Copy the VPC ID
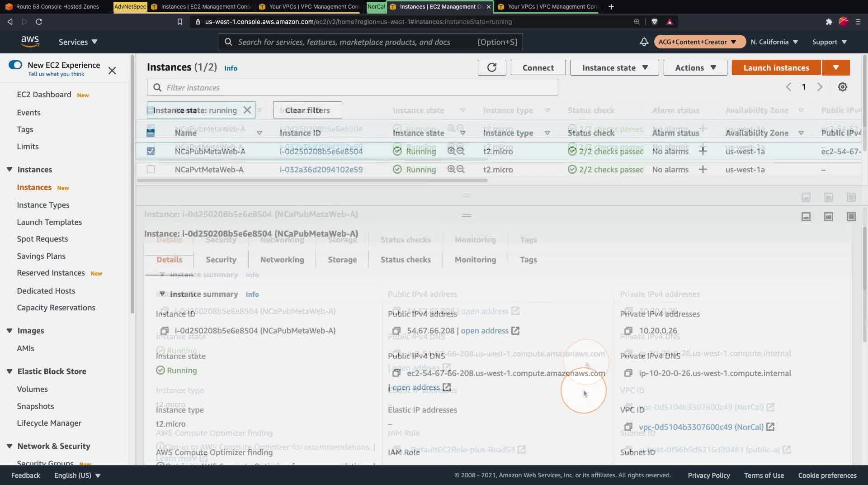Image resolution: width=868 pixels, height=485 pixels. click(628, 427)
